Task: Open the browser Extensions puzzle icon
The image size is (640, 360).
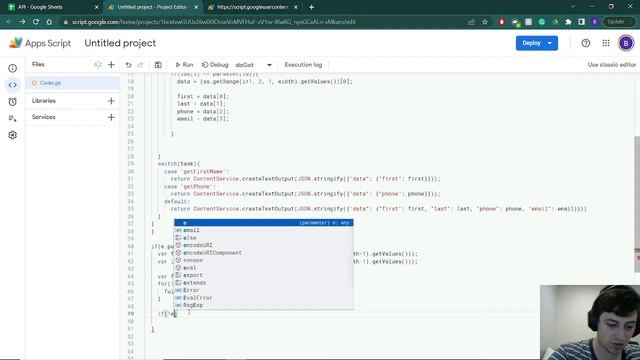Action: point(568,22)
